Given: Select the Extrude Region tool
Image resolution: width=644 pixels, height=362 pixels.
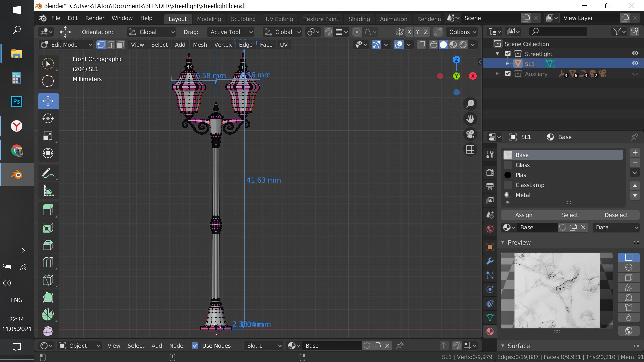Looking at the screenshot, I should tap(48, 210).
